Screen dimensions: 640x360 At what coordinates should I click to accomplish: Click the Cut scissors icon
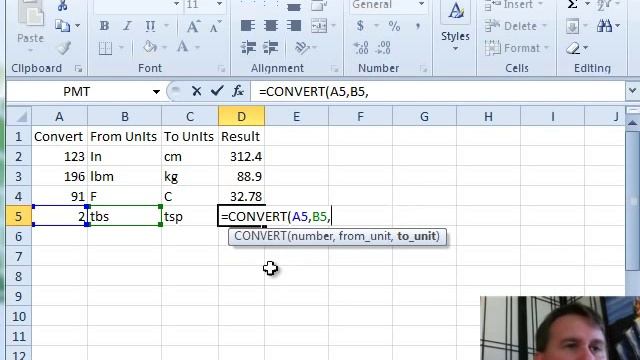click(62, 5)
